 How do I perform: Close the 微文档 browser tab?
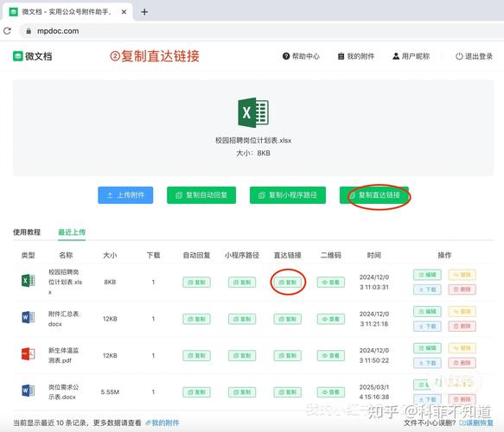pos(124,12)
